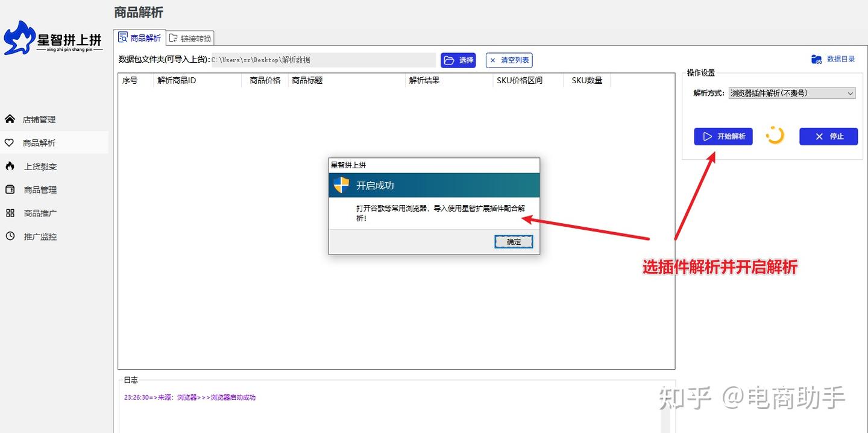Click the data package folder path field

tap(322, 60)
